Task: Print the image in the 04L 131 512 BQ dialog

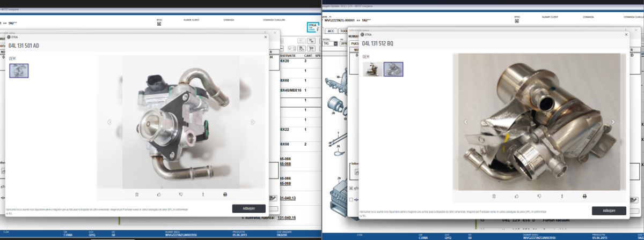Action: click(584, 196)
